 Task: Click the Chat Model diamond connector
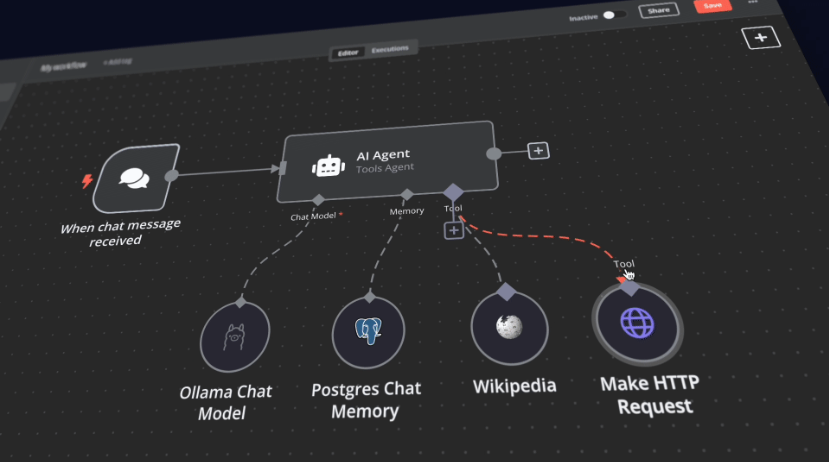(x=316, y=199)
